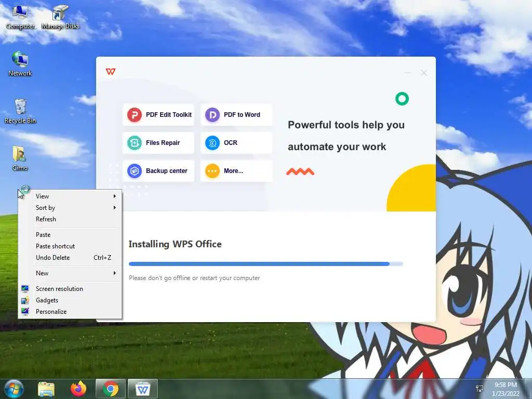Click the Backup center icon
The width and height of the screenshot is (532, 399).
coord(135,171)
